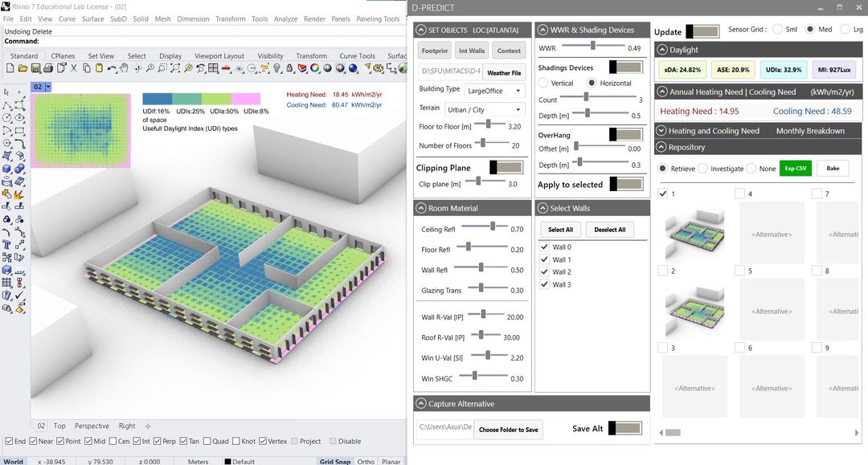Select the Pan hand tool icon
868x465 pixels.
[124, 69]
